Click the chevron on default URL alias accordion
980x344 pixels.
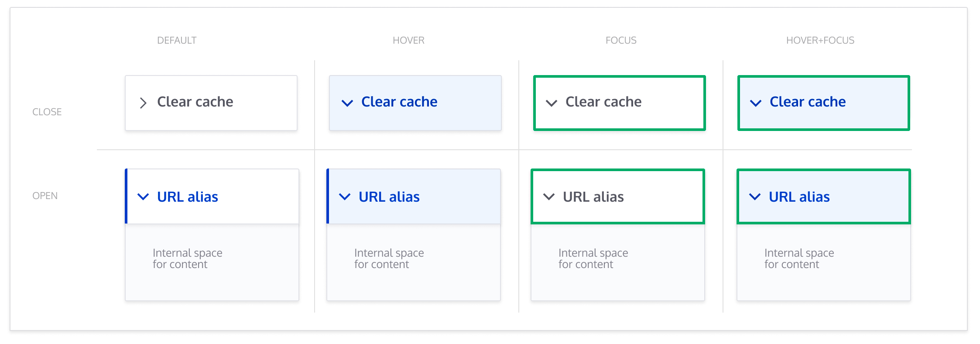pos(143,197)
